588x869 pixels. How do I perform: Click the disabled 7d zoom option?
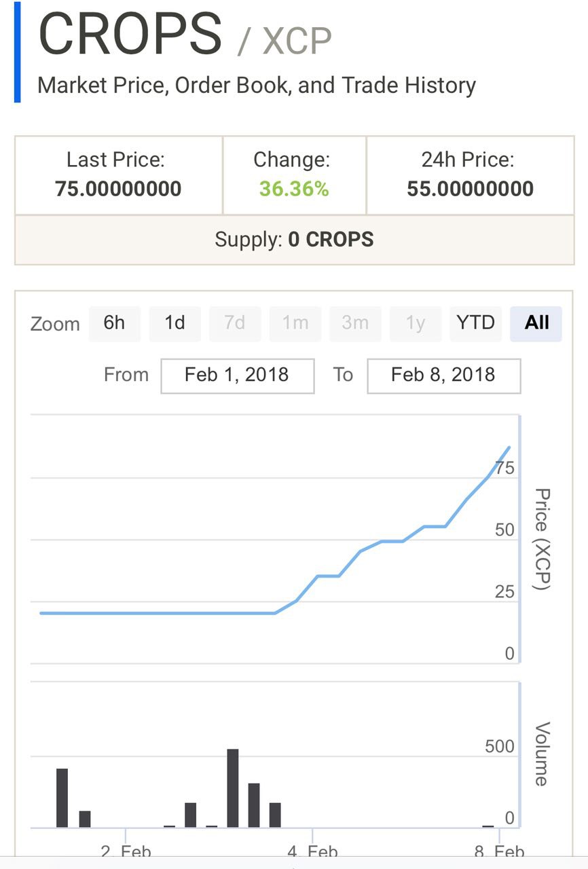(235, 323)
